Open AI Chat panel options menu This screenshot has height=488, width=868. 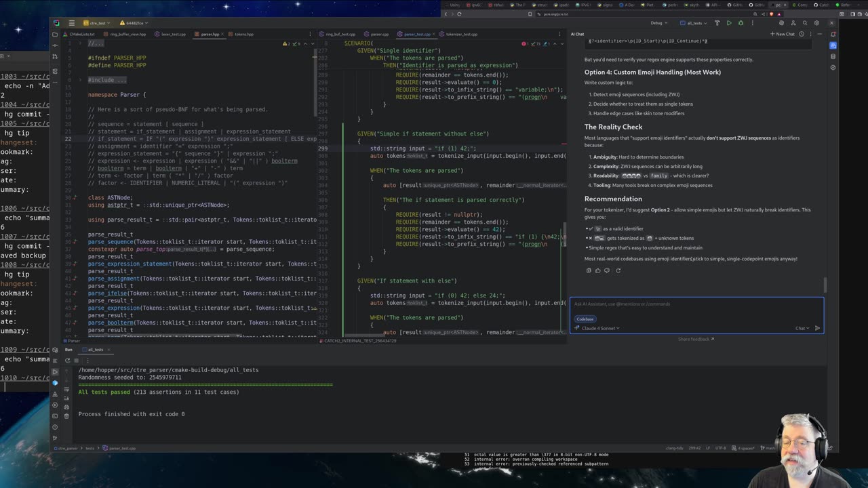click(810, 34)
